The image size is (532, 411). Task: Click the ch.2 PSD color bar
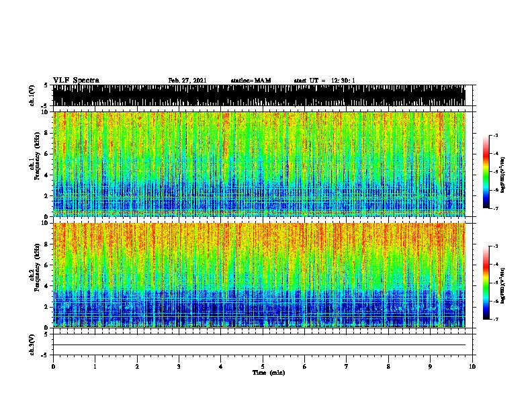[486, 283]
